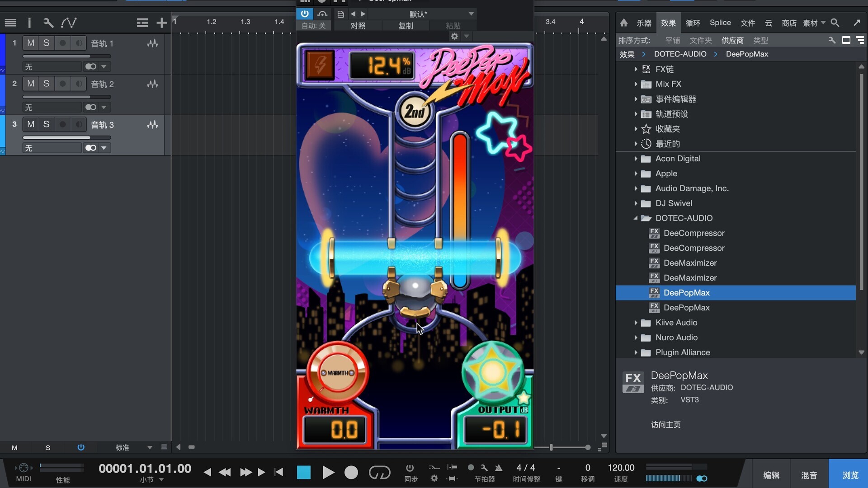Viewport: 868px width, 488px height.
Task: Click the rewind transport button
Action: (225, 473)
